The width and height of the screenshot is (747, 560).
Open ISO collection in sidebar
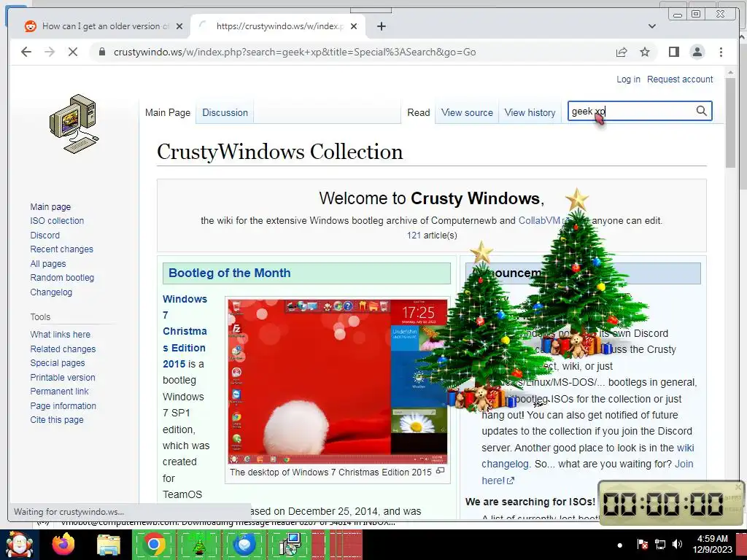(x=57, y=220)
